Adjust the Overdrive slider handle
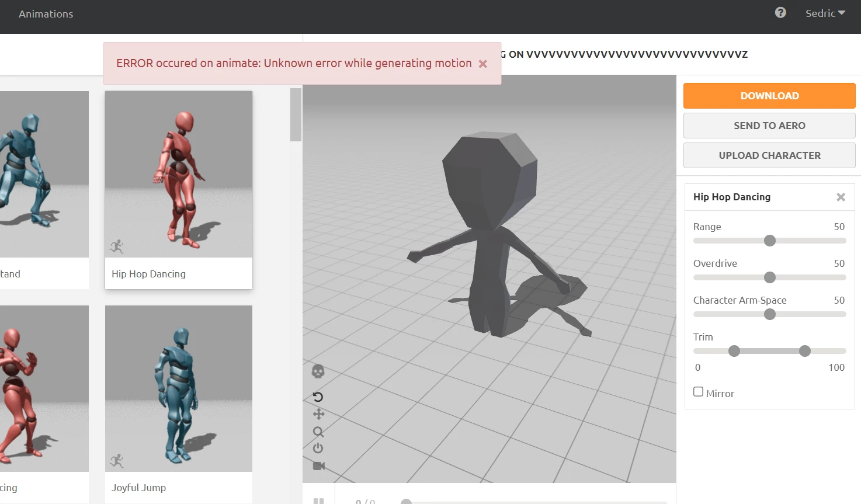 770,277
